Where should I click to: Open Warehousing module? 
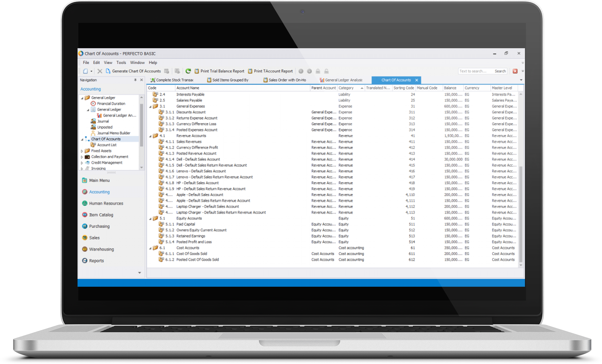[x=102, y=249]
